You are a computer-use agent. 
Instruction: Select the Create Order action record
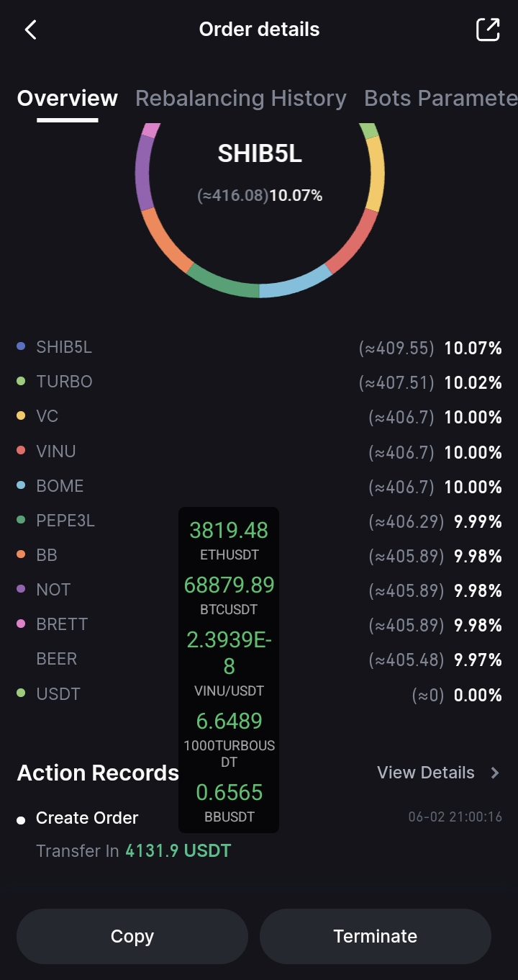(87, 818)
